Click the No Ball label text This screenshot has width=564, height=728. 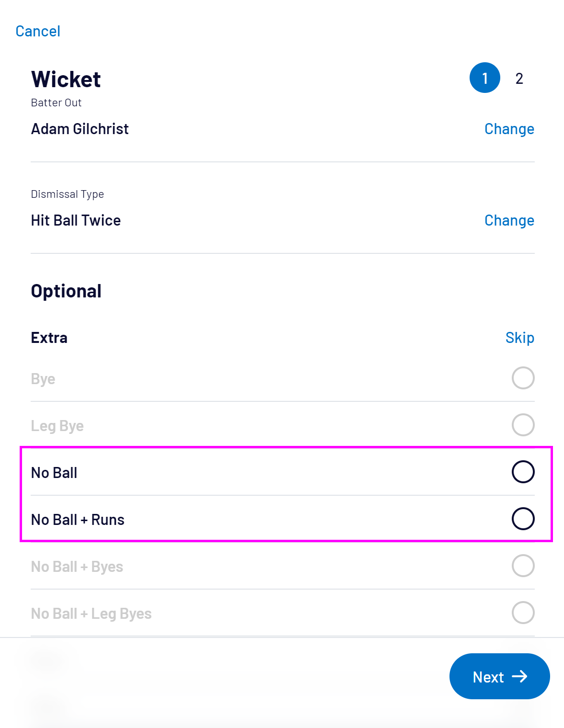tap(54, 473)
